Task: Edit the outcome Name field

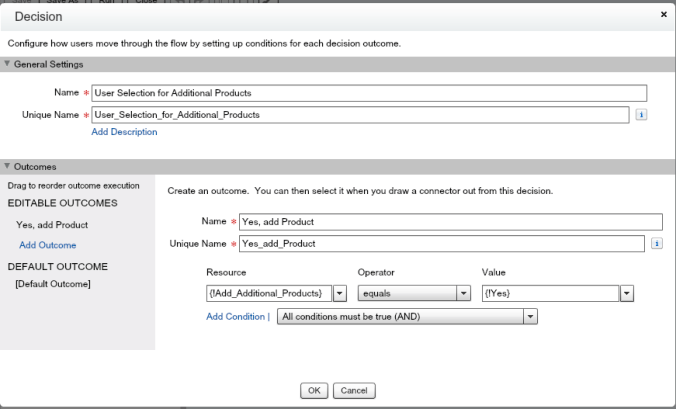Action: coord(451,222)
